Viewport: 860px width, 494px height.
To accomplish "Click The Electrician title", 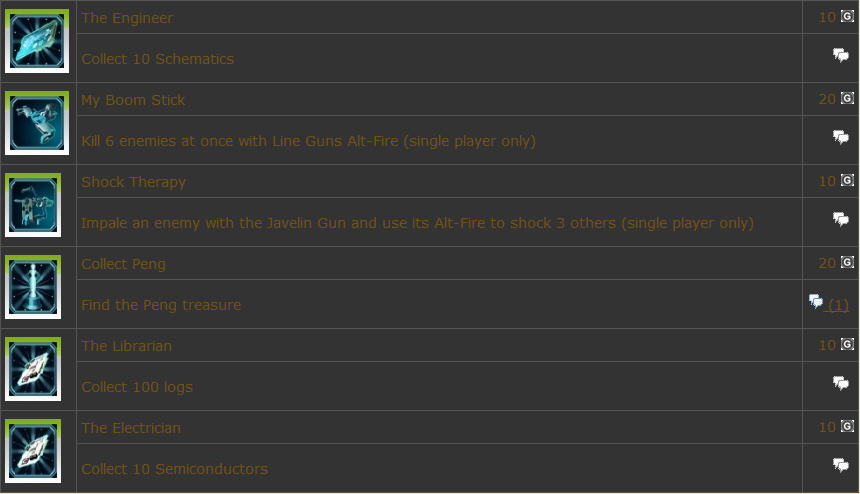I will pyautogui.click(x=131, y=428).
